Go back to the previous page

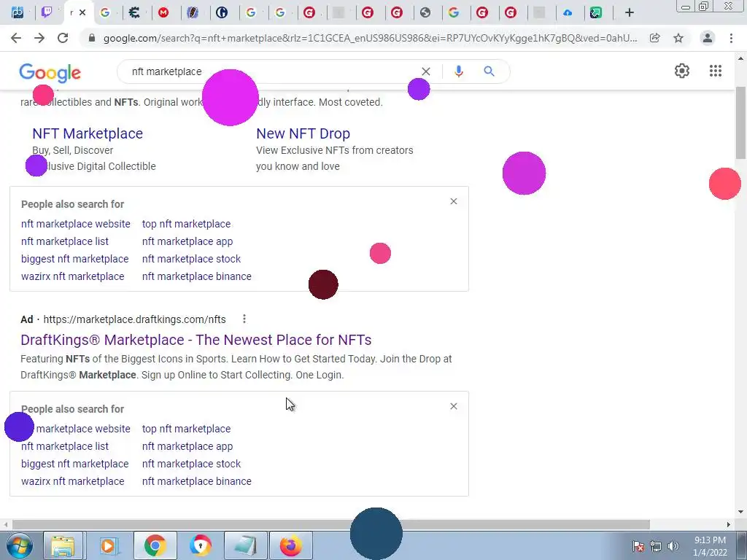pyautogui.click(x=16, y=38)
